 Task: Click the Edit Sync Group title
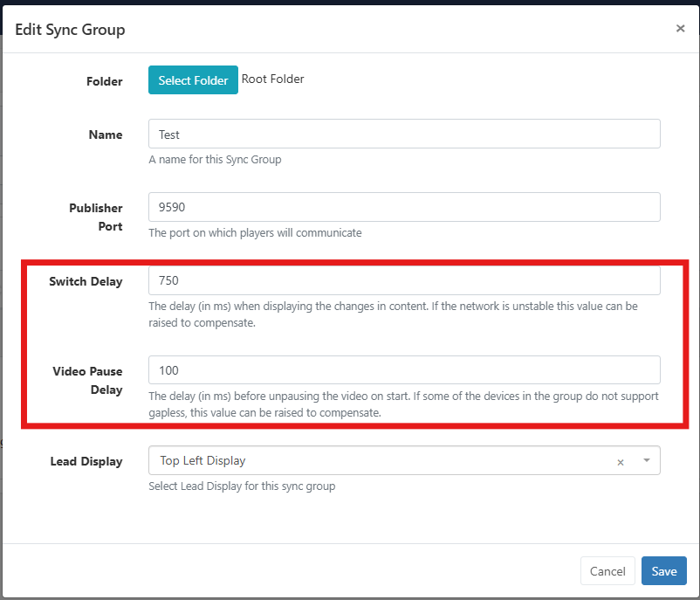coord(70,30)
